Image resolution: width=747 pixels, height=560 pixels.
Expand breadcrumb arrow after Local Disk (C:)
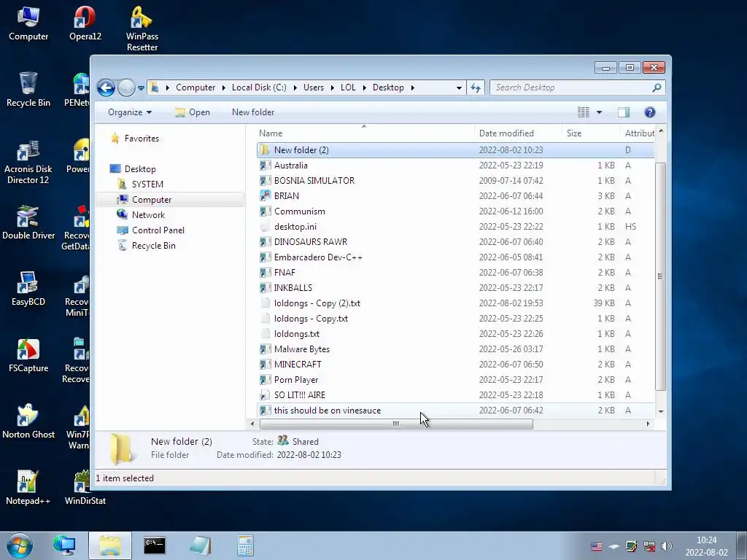click(x=295, y=87)
